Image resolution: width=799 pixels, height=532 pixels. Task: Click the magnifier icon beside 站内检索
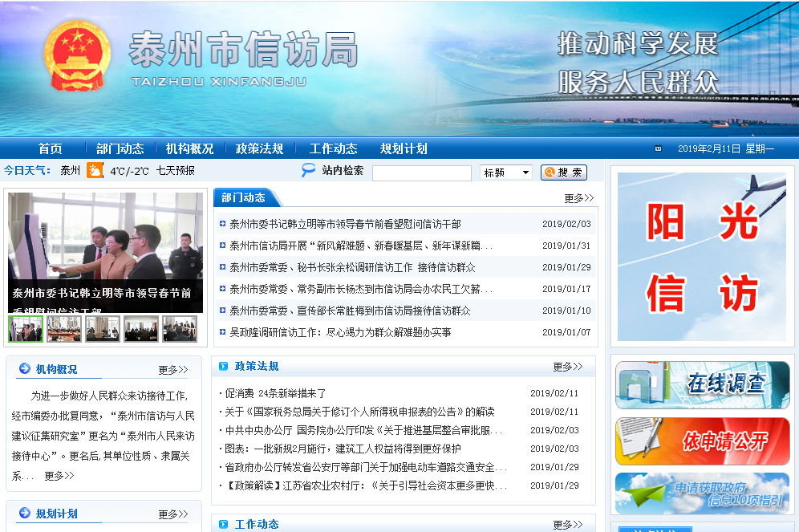(x=308, y=170)
